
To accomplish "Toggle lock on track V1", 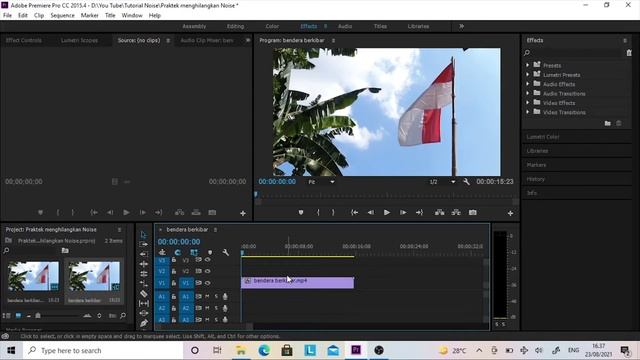I will click(x=174, y=283).
